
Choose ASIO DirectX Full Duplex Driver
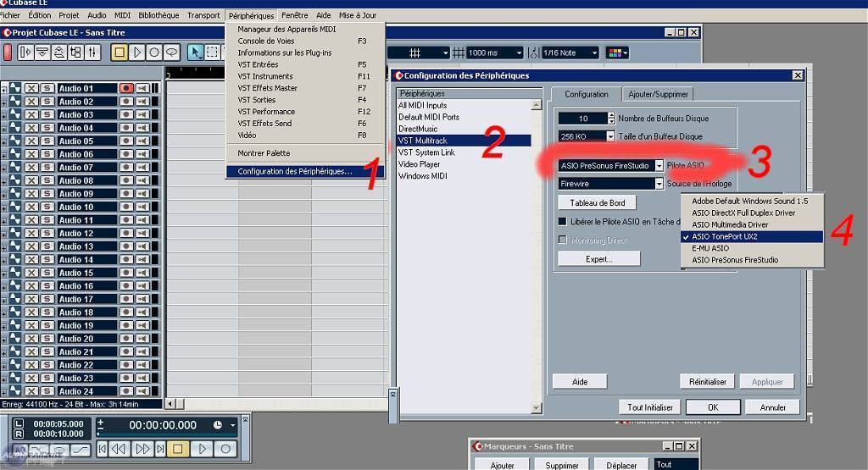[x=753, y=213]
